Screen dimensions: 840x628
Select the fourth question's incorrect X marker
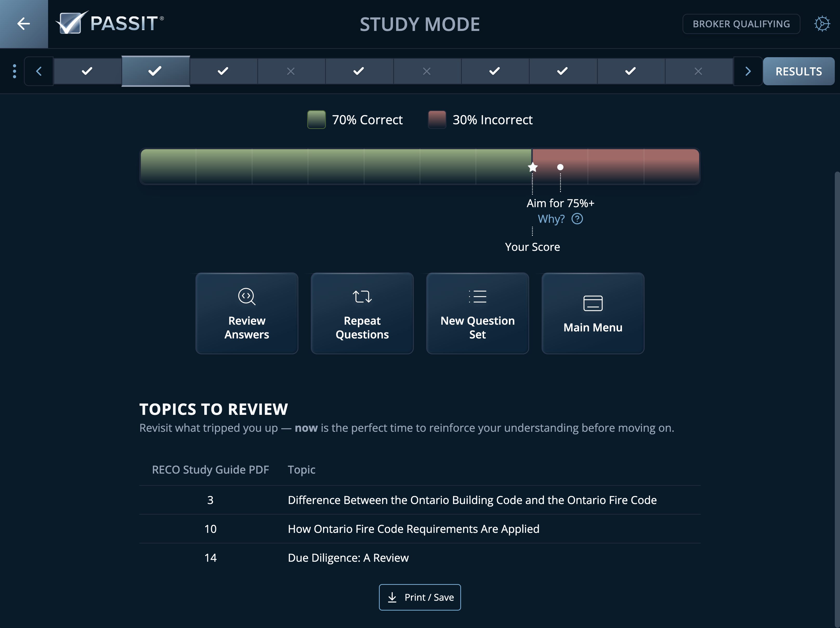[291, 71]
